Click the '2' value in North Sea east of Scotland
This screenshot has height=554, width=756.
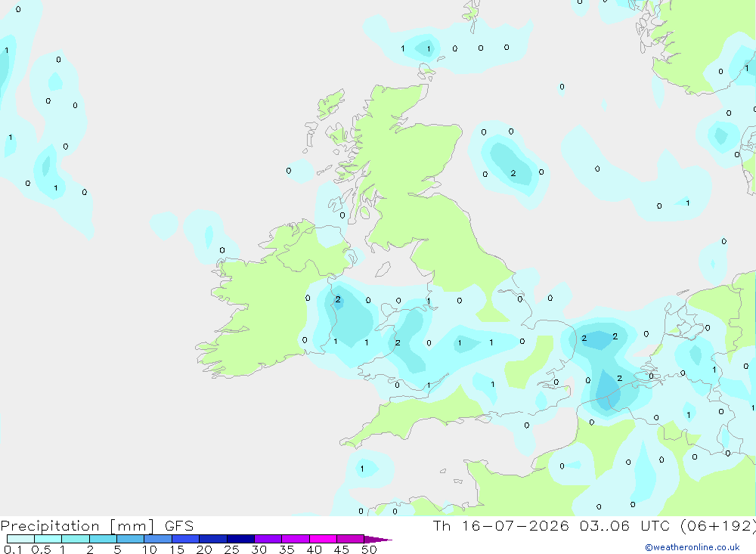click(x=513, y=173)
